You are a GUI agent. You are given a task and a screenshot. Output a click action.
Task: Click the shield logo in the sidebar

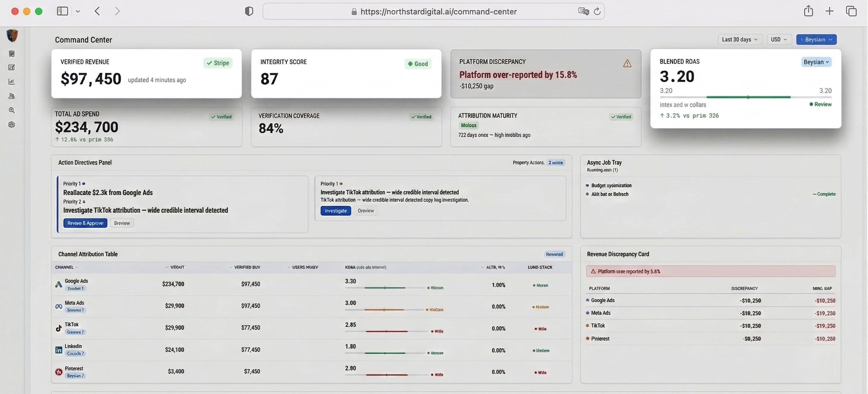[12, 35]
